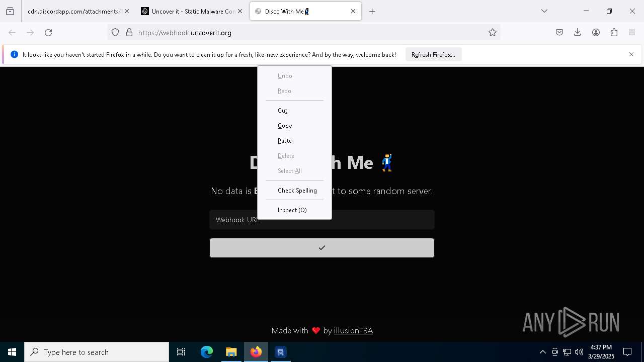Click the taskbar search box

[x=97, y=352]
